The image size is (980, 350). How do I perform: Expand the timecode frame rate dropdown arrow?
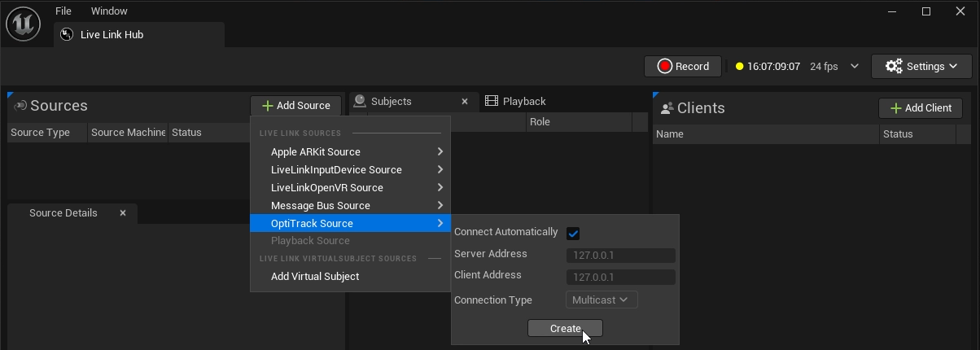855,67
